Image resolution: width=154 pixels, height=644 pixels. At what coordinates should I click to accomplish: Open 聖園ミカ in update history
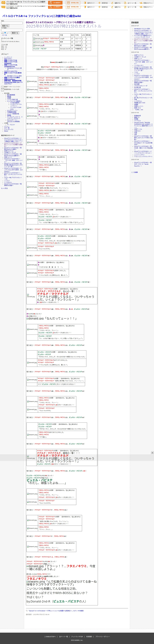click(x=137, y=117)
